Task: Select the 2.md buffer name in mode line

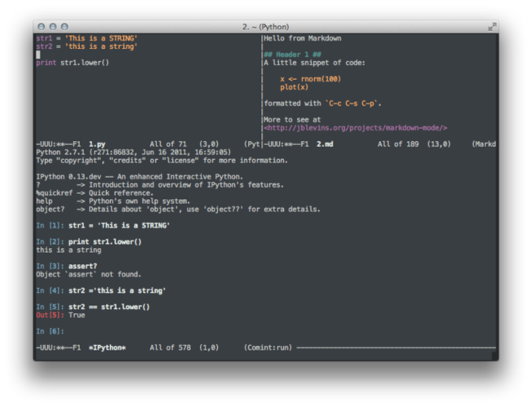Action: click(x=325, y=144)
